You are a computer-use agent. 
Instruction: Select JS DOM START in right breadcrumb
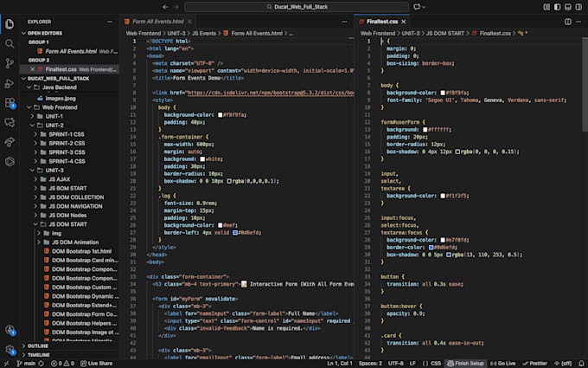(444, 34)
